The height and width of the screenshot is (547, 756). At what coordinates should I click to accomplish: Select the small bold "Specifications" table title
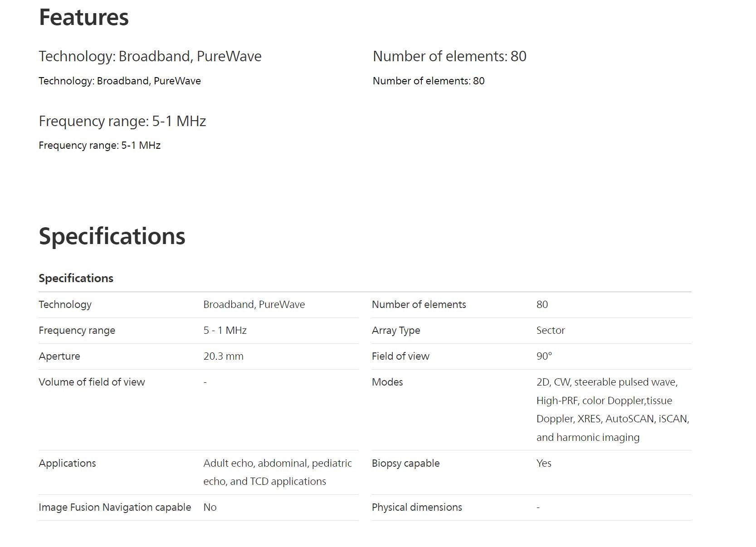[76, 278]
